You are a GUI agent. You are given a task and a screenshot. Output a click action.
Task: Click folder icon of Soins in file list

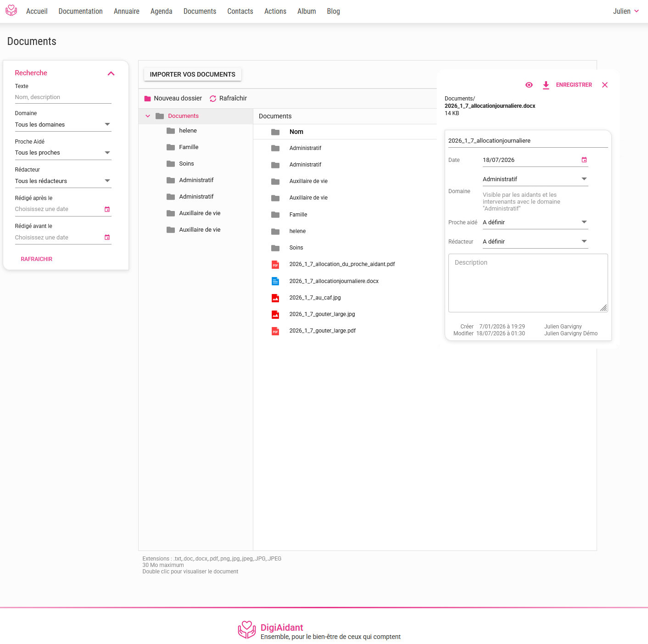[x=275, y=248]
